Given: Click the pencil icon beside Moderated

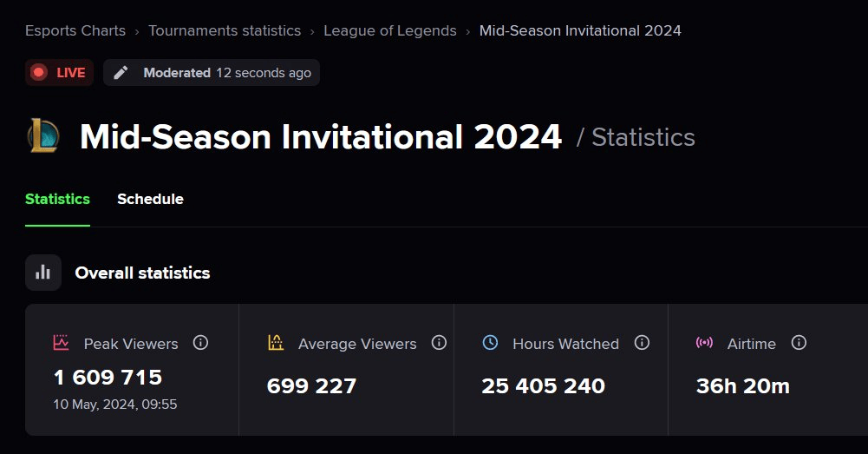Looking at the screenshot, I should point(121,73).
